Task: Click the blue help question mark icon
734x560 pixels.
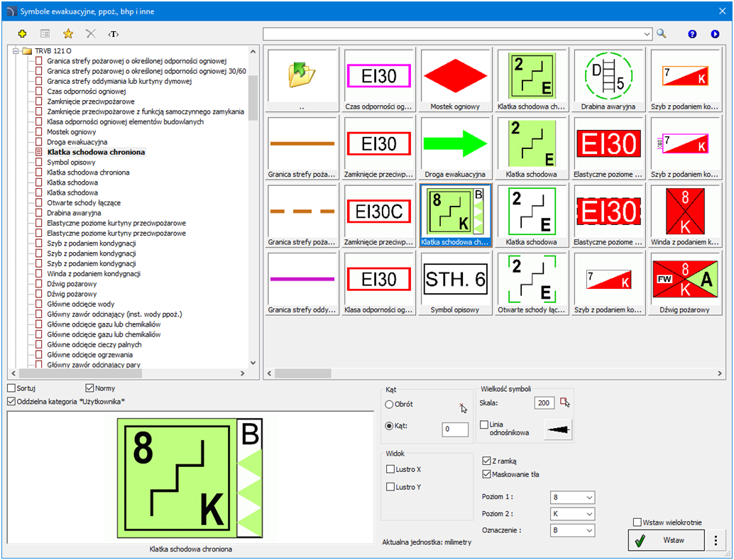Action: [x=692, y=33]
